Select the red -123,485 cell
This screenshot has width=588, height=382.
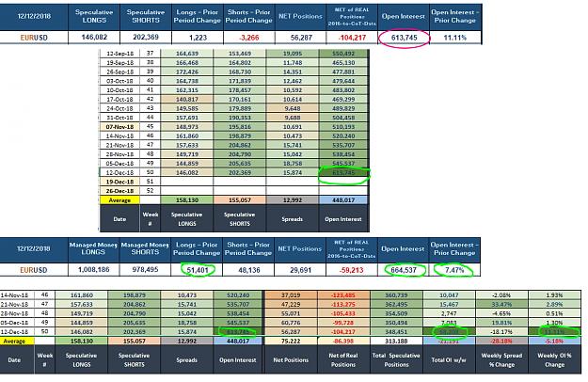click(x=343, y=295)
